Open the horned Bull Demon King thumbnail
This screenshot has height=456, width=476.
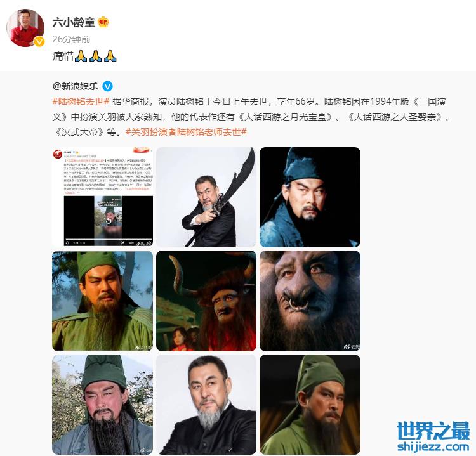tap(206, 301)
